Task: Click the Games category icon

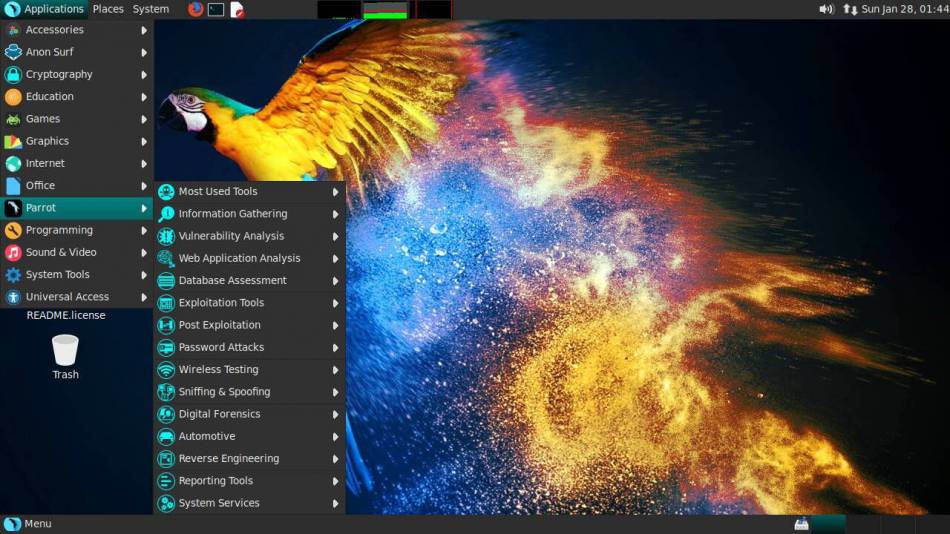Action: coord(13,119)
